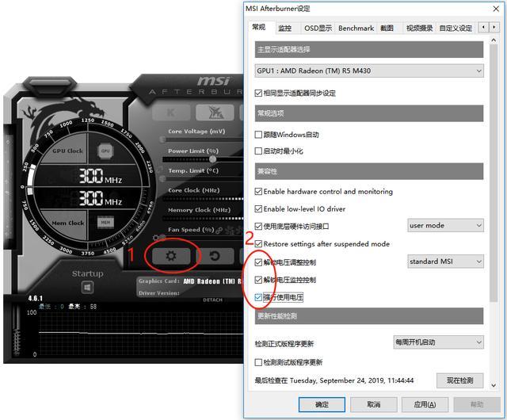
Task: Click scrollbar up arrow in settings
Action: pyautogui.click(x=493, y=40)
